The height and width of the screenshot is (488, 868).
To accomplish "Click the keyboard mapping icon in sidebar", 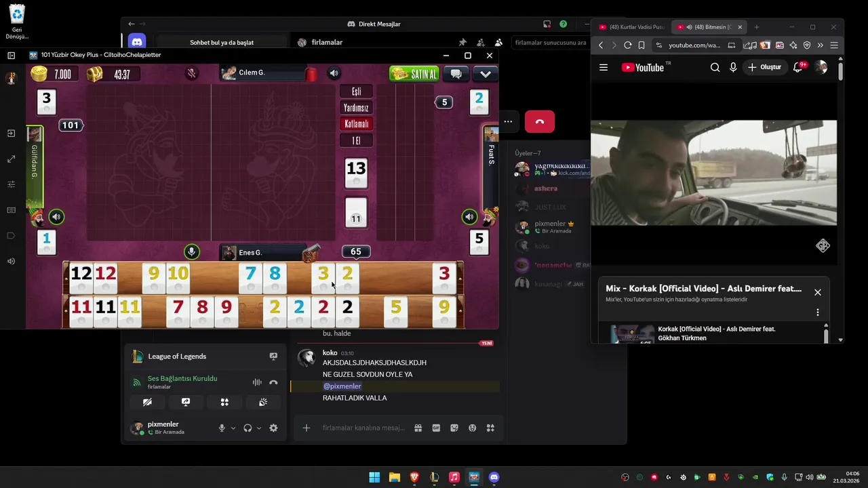I will 11,210.
